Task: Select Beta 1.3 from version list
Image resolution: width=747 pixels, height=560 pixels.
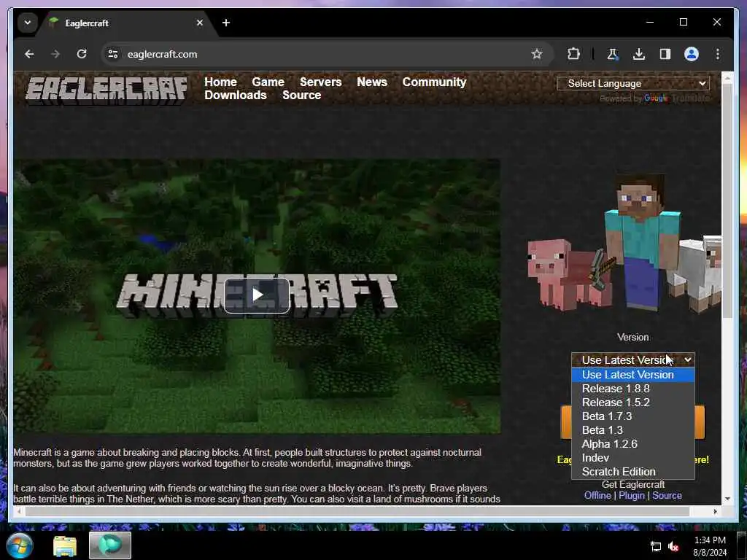Action: tap(632, 430)
